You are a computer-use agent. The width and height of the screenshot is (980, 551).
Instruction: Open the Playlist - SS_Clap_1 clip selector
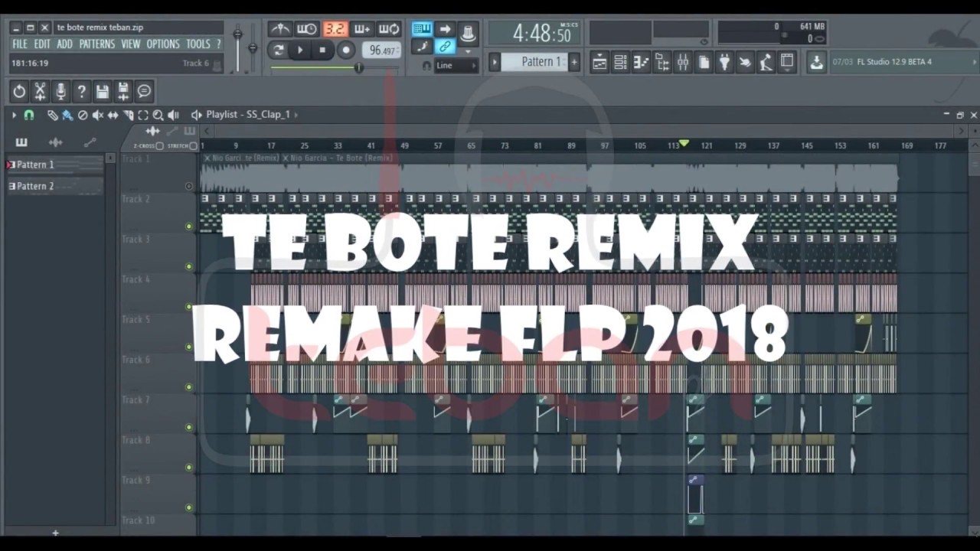click(x=248, y=115)
